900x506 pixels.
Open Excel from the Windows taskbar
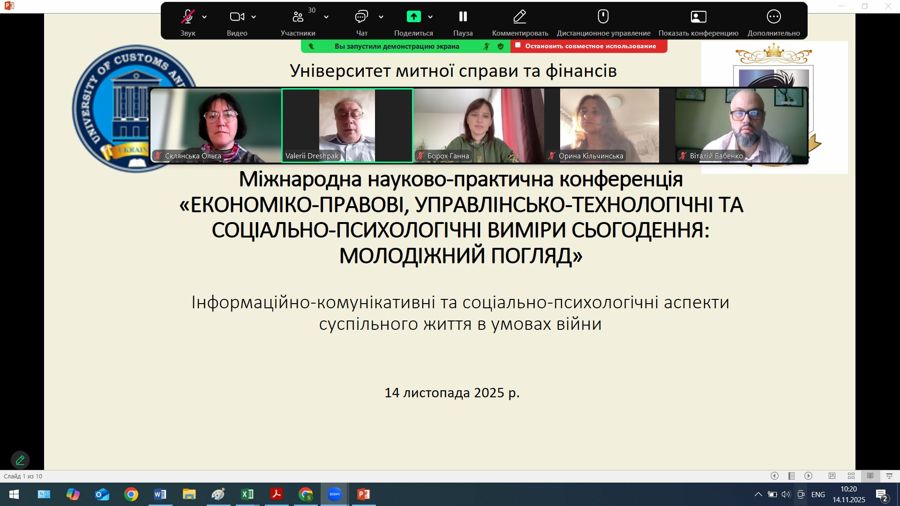[247, 494]
